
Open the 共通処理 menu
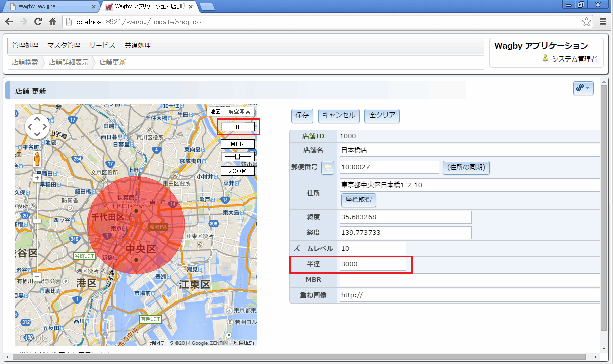pyautogui.click(x=138, y=45)
